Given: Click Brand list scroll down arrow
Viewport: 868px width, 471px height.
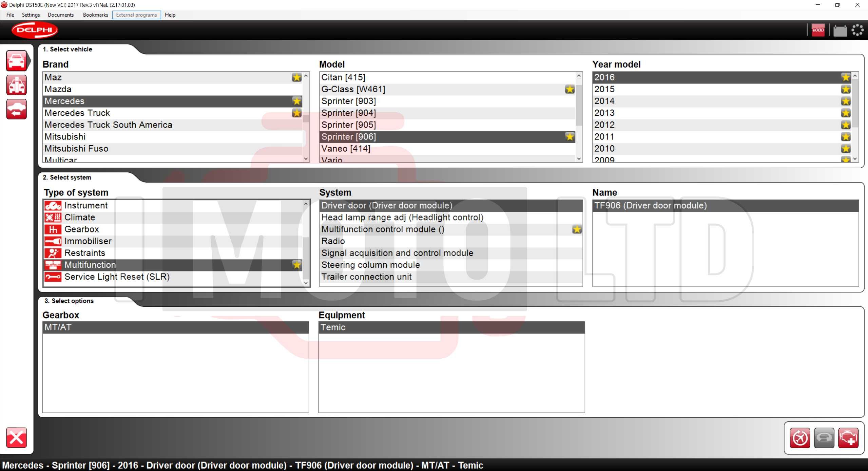Looking at the screenshot, I should click(306, 158).
